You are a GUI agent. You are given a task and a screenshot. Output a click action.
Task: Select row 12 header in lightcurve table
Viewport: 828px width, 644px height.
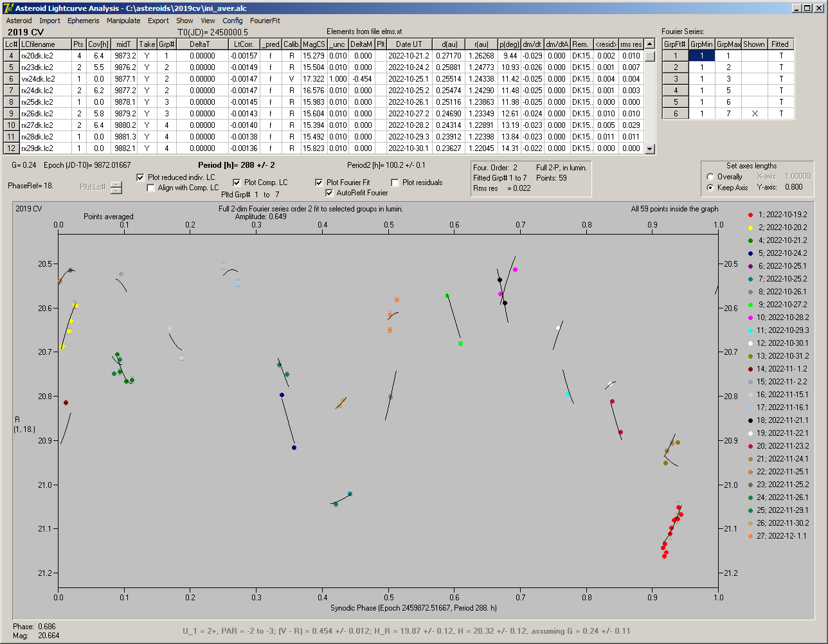point(11,148)
